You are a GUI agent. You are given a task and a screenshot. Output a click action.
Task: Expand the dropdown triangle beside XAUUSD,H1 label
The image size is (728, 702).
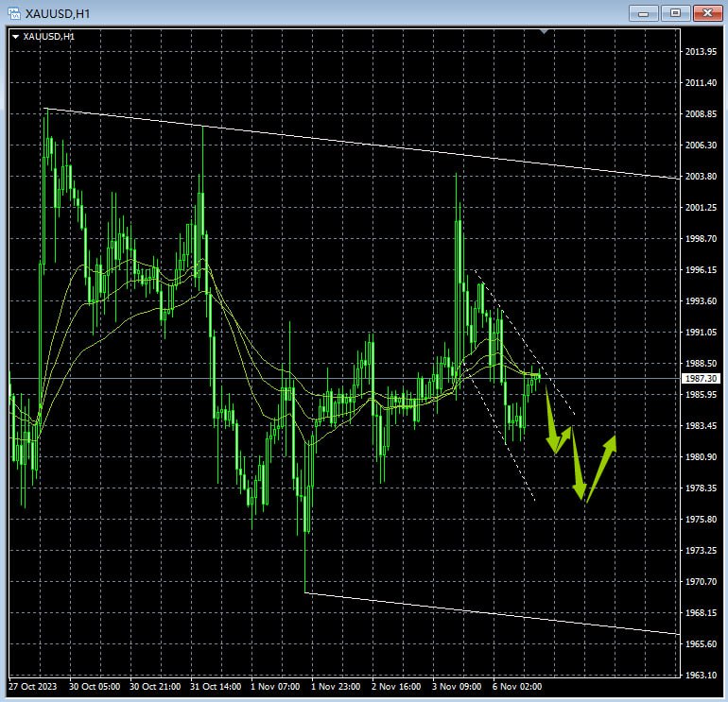coord(16,36)
